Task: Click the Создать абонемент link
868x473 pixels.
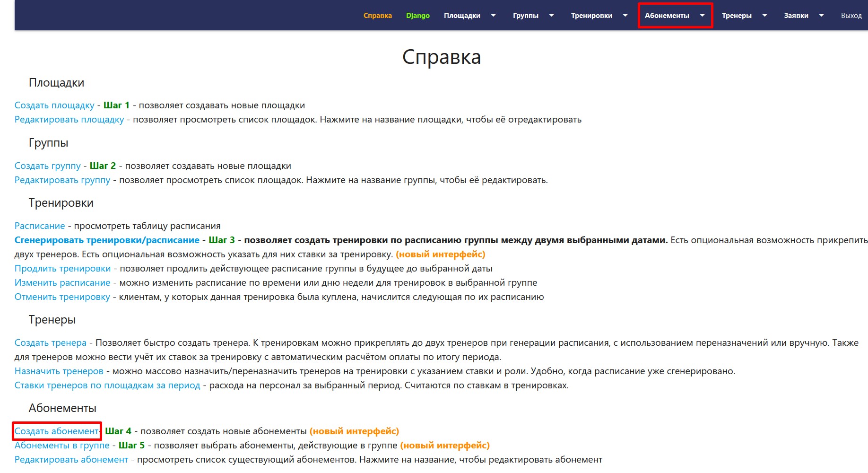Action: click(56, 431)
